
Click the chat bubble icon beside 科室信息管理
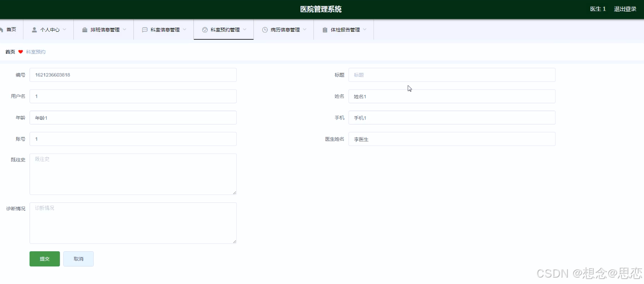(x=145, y=30)
